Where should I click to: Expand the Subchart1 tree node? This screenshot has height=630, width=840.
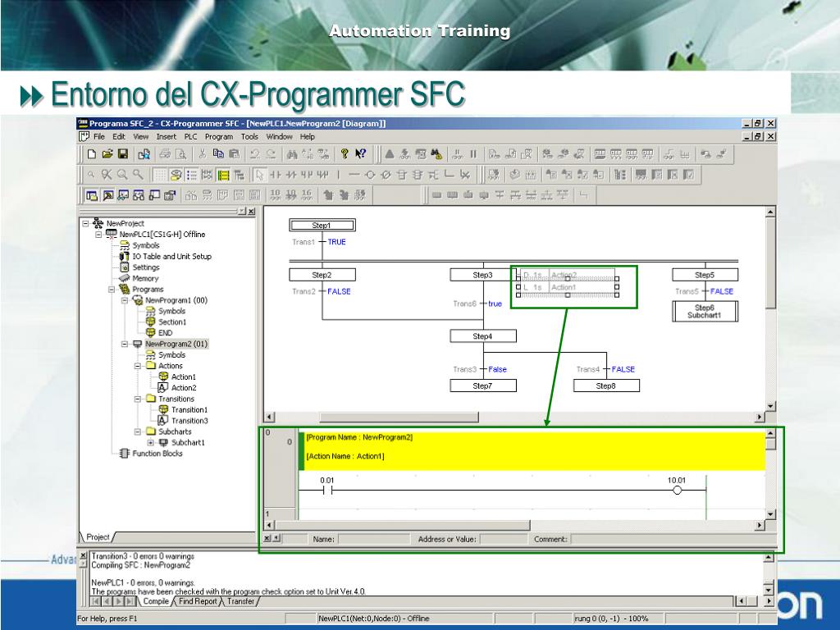151,442
